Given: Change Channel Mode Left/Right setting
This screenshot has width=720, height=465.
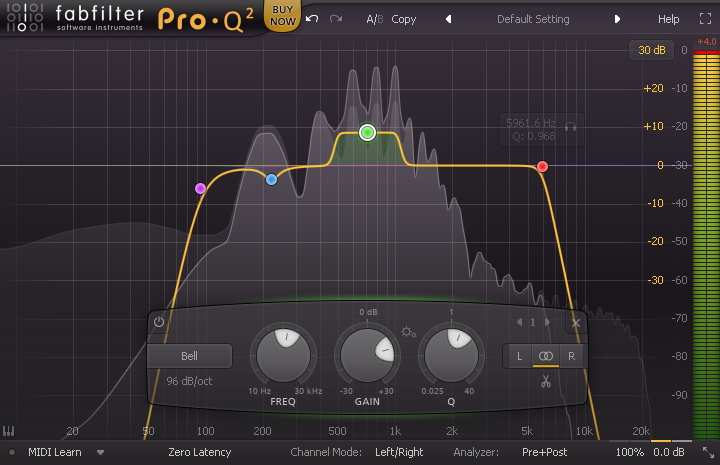Looking at the screenshot, I should (x=399, y=452).
